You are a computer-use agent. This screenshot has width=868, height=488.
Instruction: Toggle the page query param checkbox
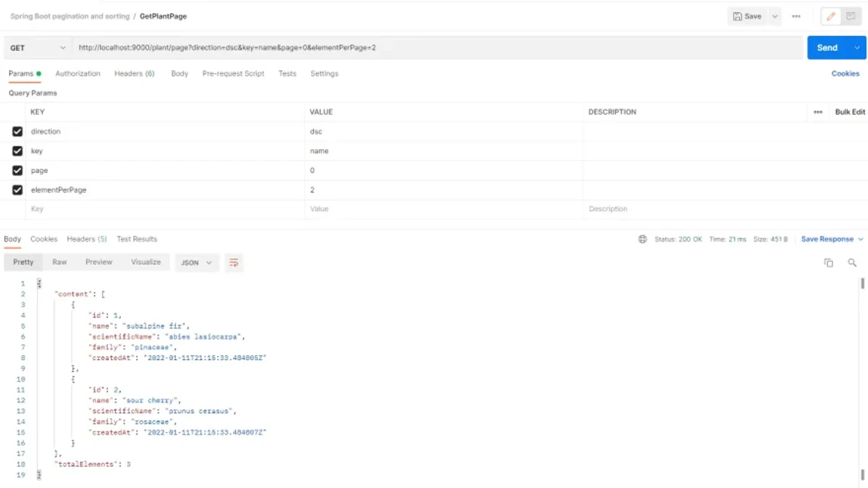coord(17,171)
